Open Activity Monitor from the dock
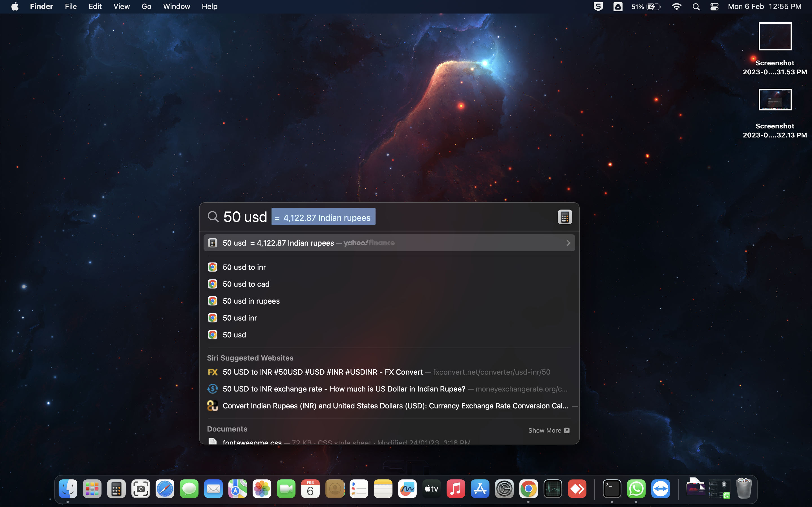 tap(553, 489)
